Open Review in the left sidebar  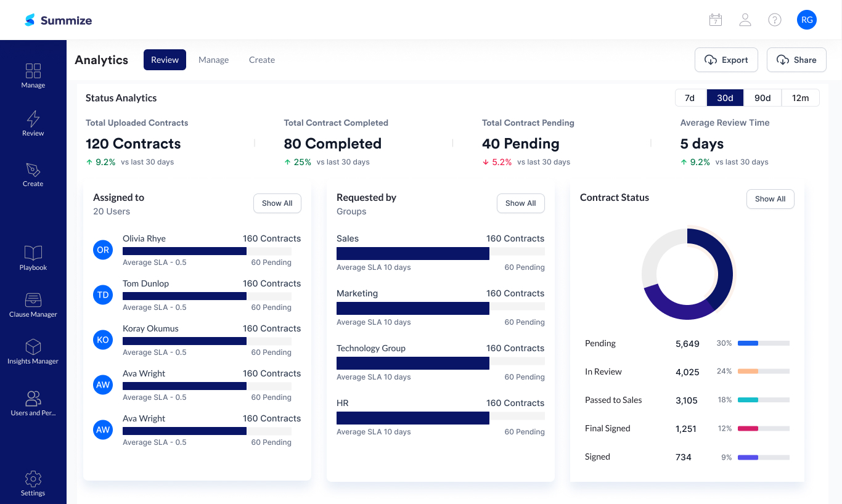pyautogui.click(x=33, y=123)
